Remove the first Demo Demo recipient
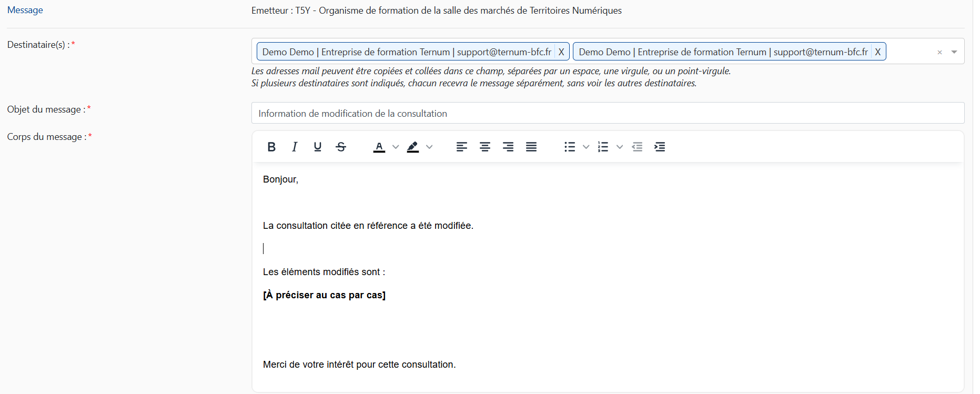The width and height of the screenshot is (980, 394). pyautogui.click(x=561, y=52)
